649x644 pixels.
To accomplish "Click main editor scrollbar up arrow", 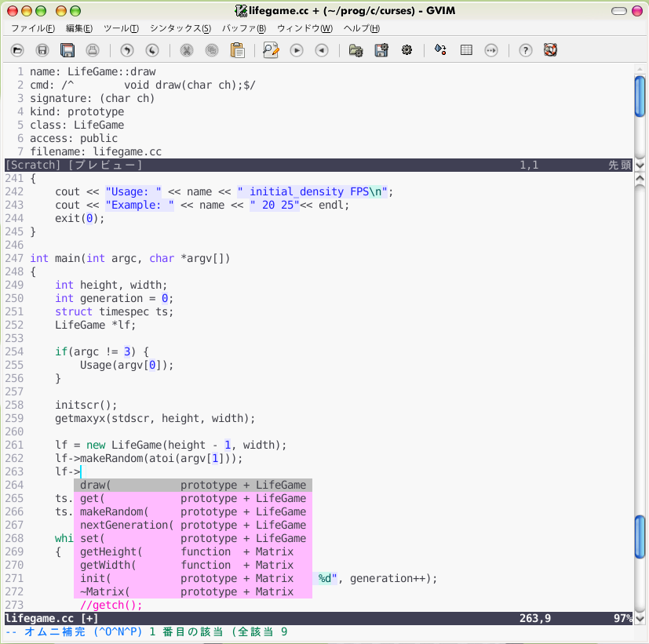I will click(640, 179).
